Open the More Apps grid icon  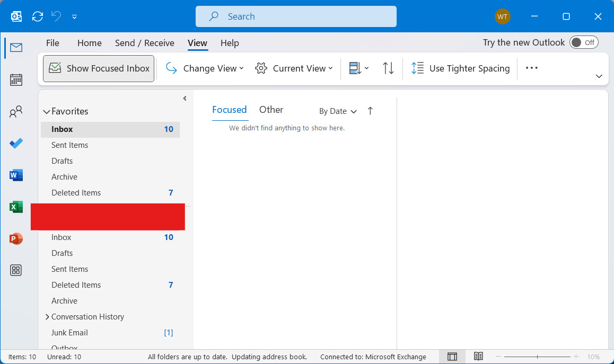[16, 271]
